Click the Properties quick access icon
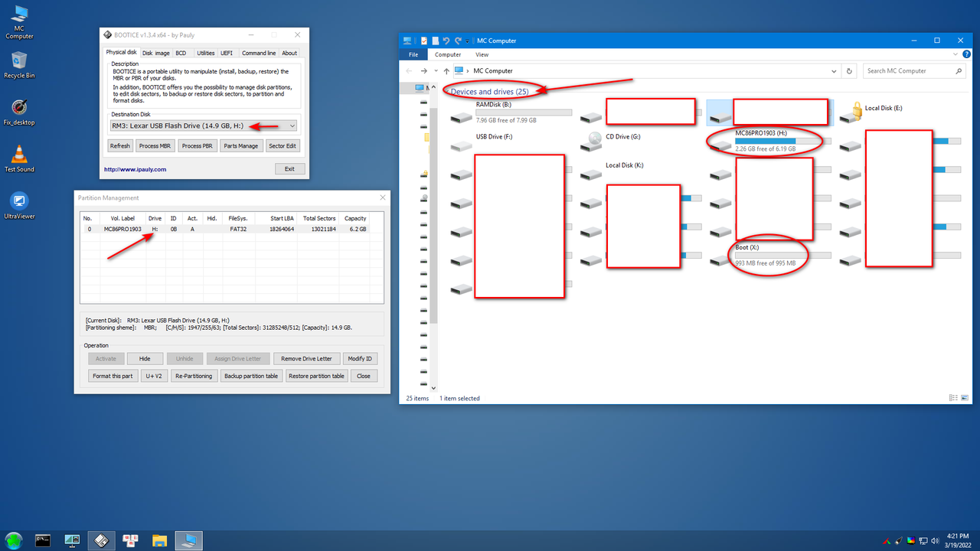 [423, 41]
